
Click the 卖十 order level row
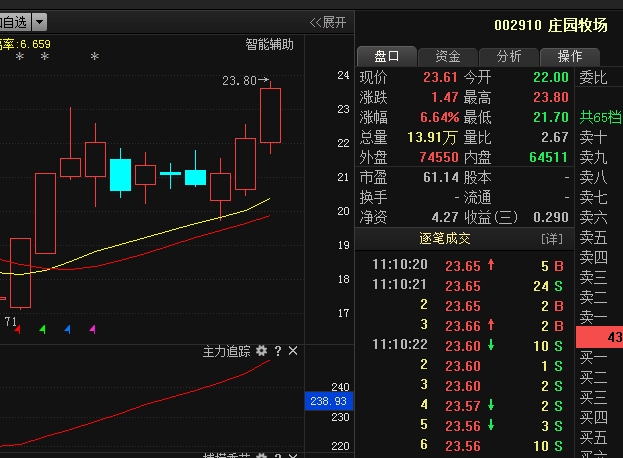(600, 137)
